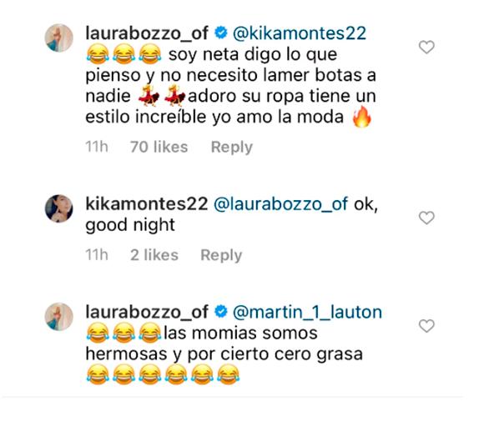Click the 11h timestamp under first comment
Screen dimensions: 504x421
tap(97, 147)
